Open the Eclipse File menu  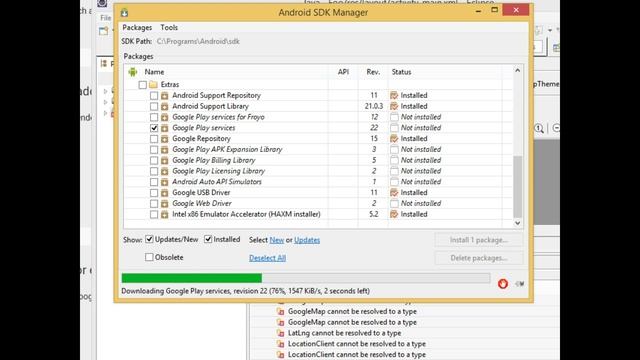click(105, 18)
